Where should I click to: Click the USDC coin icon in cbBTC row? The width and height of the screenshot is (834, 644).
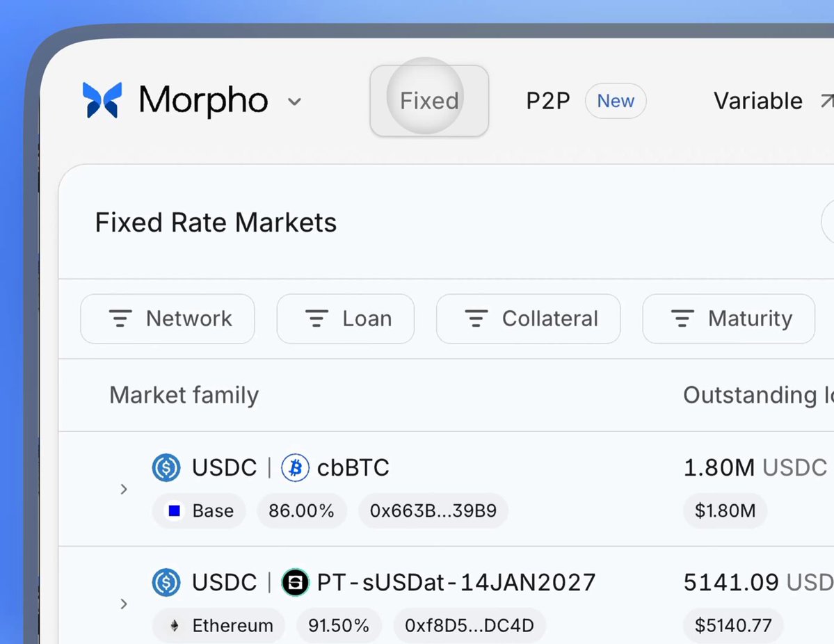coord(166,467)
